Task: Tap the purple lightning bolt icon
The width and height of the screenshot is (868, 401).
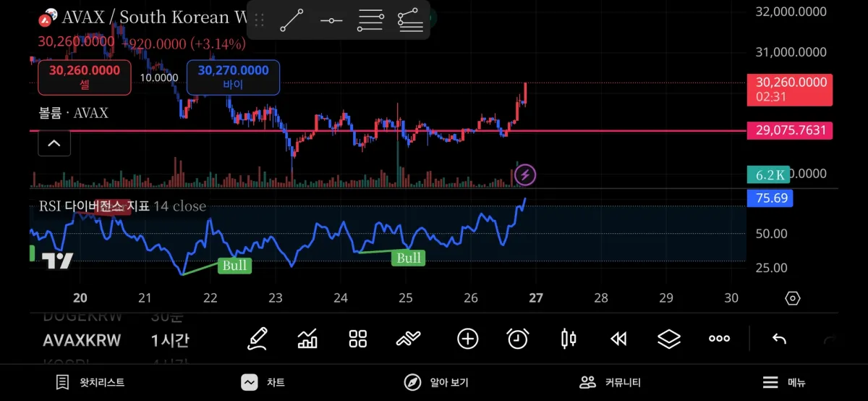Action: 526,174
